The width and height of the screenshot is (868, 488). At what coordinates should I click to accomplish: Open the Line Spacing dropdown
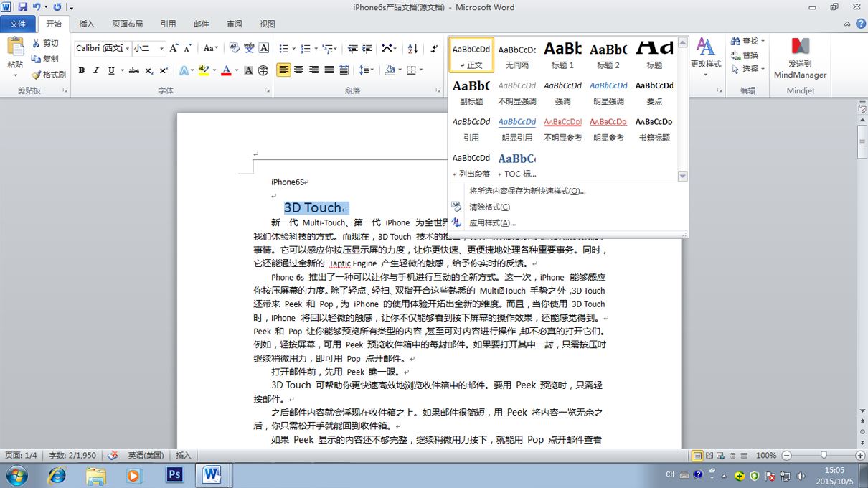(367, 70)
